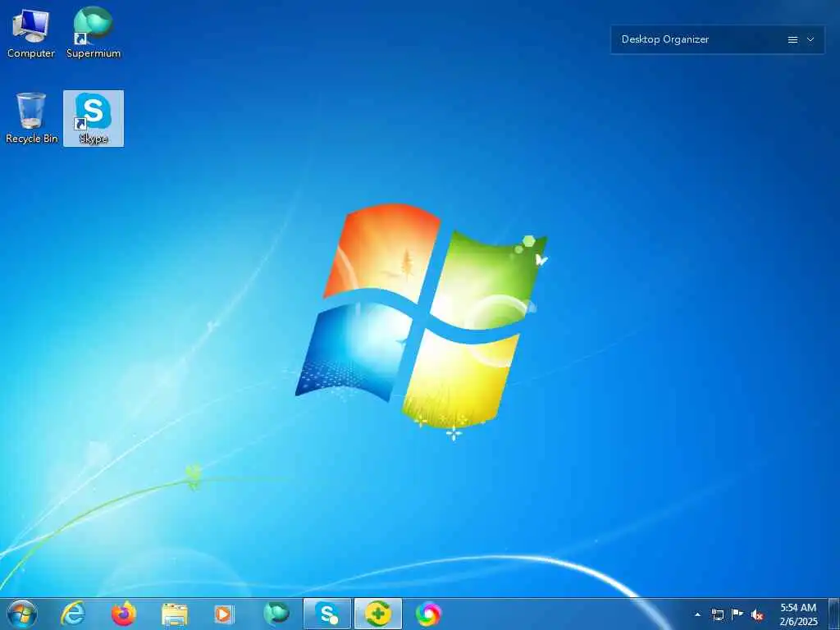Screen dimensions: 840x630
Task: Select the Skype desktop shortcut
Action: 94,118
